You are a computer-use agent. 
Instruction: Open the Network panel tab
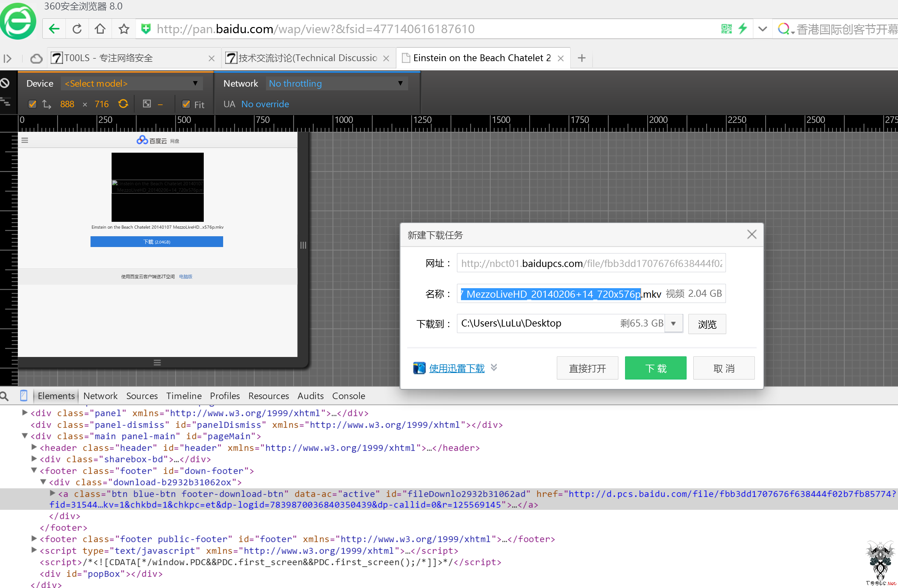100,396
